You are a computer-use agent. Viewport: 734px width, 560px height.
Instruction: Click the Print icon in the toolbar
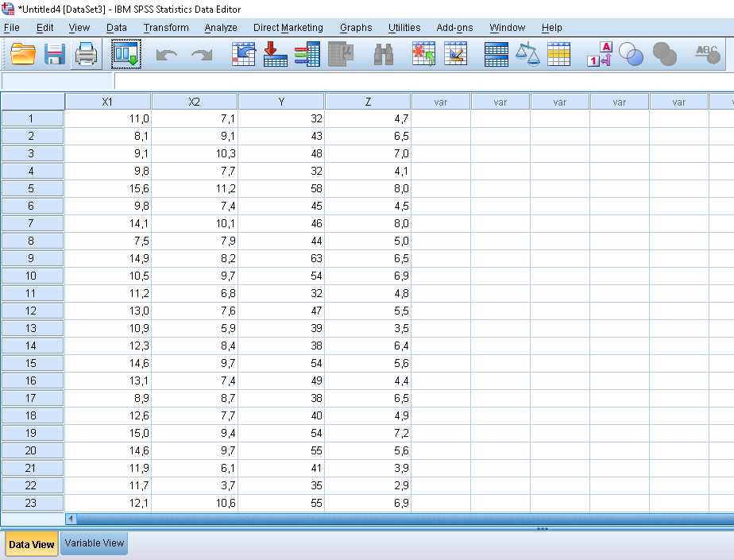[86, 54]
